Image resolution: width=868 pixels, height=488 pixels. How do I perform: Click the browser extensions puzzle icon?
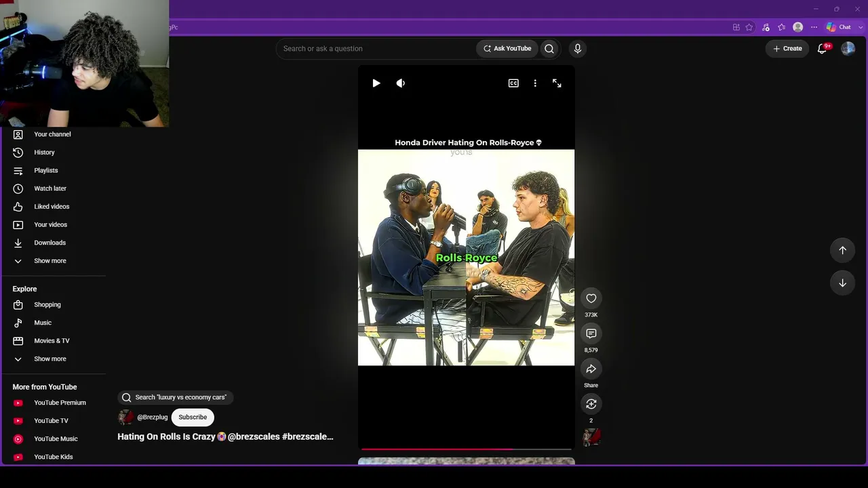pos(736,27)
